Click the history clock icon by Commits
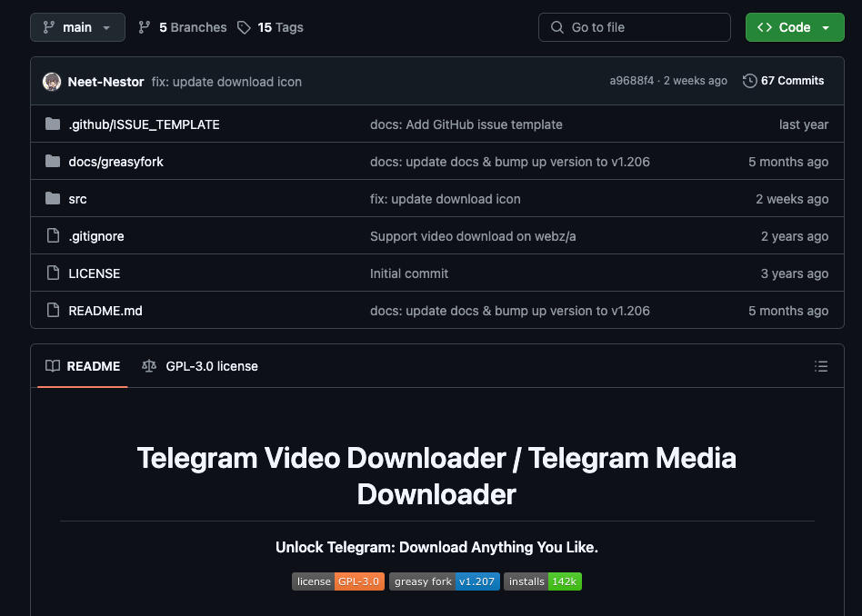Screen dimensions: 862x616 click(x=750, y=81)
